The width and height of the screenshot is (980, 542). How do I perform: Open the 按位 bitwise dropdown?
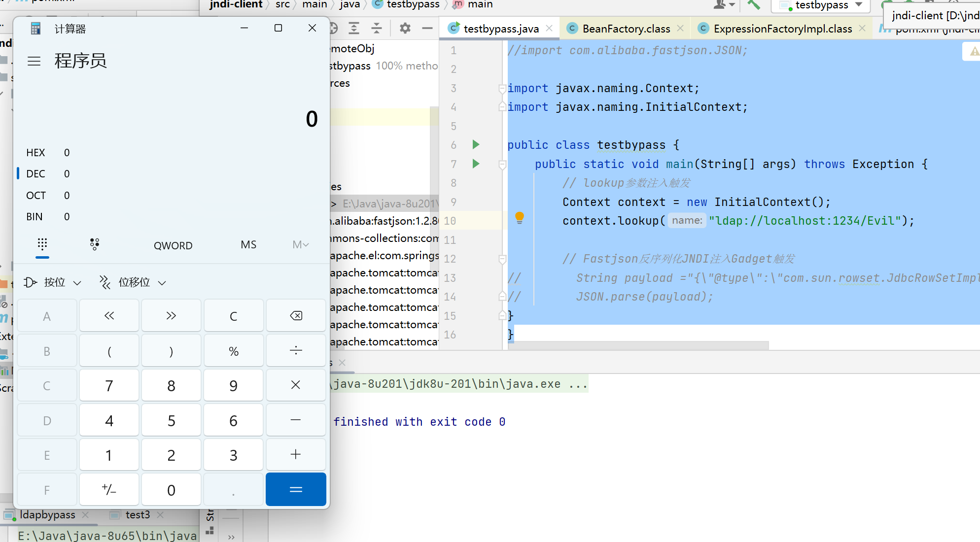click(x=53, y=282)
